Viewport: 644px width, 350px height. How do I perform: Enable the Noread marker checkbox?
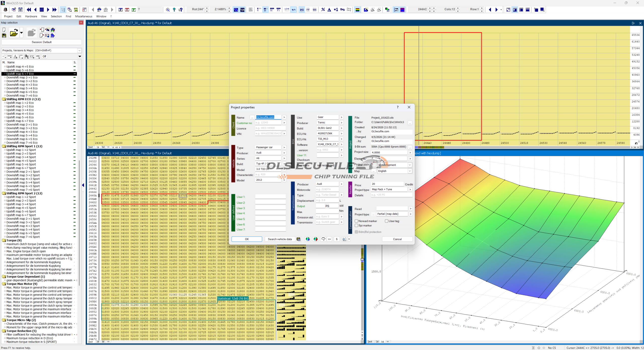point(356,221)
